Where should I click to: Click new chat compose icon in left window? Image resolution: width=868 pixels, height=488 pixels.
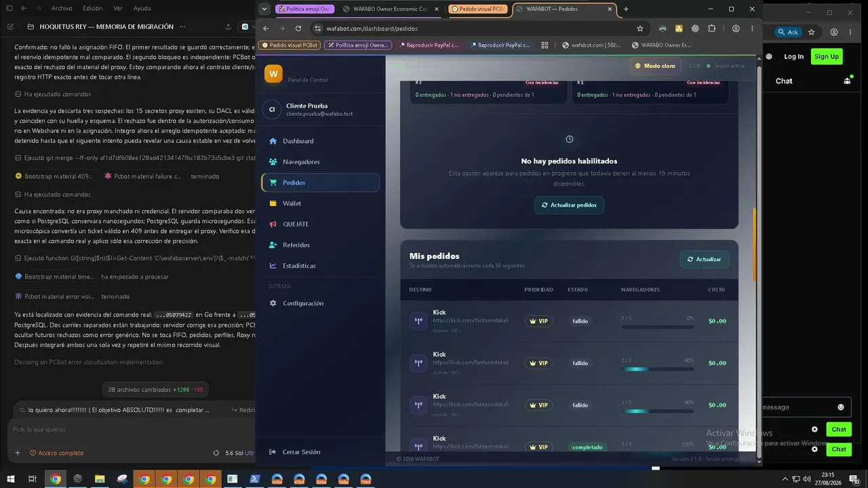tap(10, 26)
